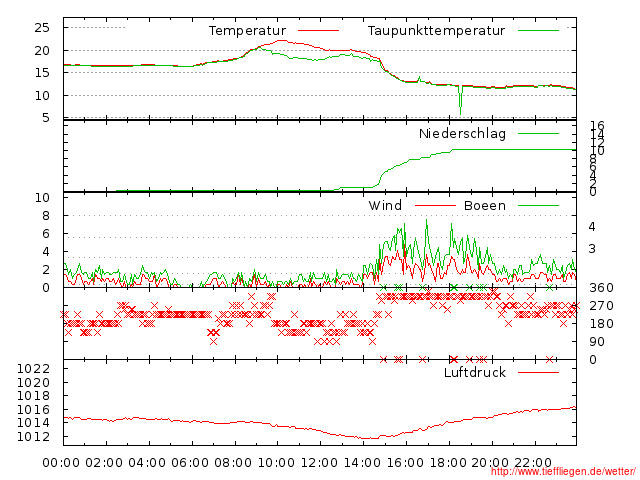Image resolution: width=640 pixels, height=480 pixels.
Task: Click the 20 temperature axis value
Action: 42,51
